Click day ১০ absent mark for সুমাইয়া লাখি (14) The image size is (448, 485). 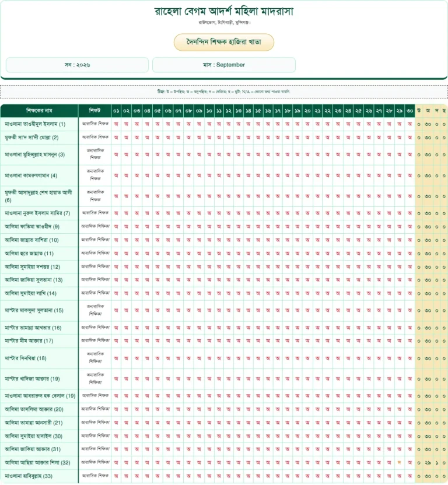[x=209, y=293]
